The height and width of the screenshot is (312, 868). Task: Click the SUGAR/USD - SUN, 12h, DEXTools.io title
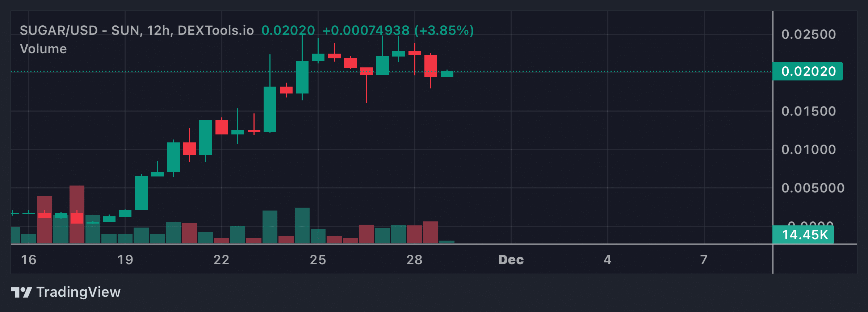point(137,30)
